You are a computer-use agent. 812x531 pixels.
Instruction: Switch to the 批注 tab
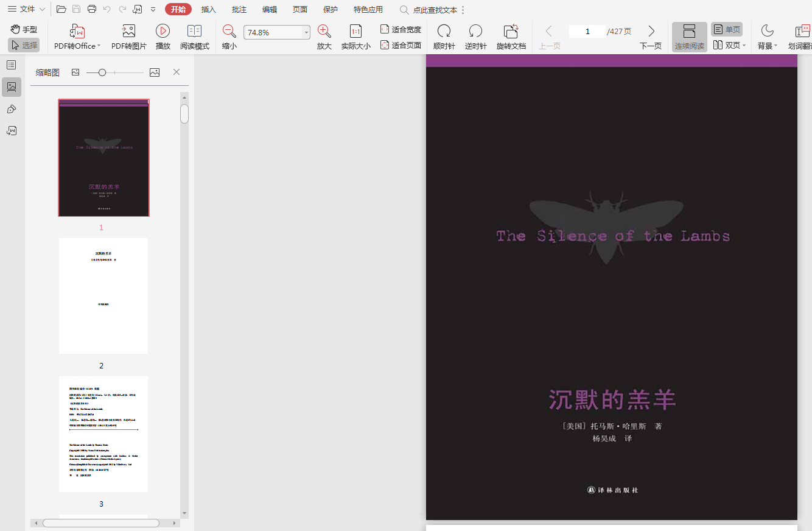point(239,9)
